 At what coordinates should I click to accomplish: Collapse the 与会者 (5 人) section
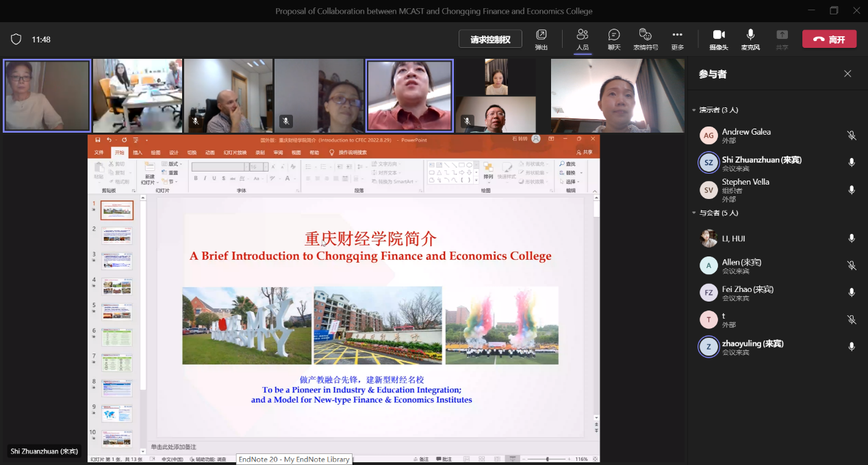[693, 213]
